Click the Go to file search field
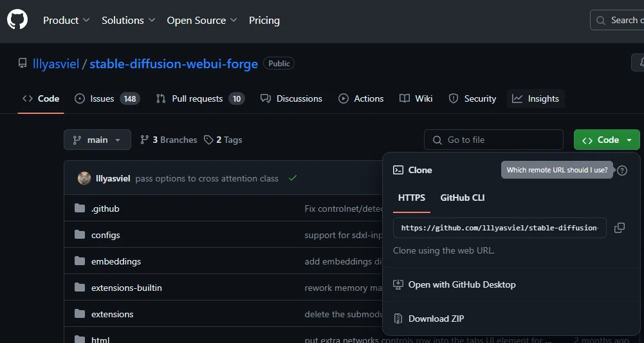This screenshot has height=343, width=644. coord(493,140)
